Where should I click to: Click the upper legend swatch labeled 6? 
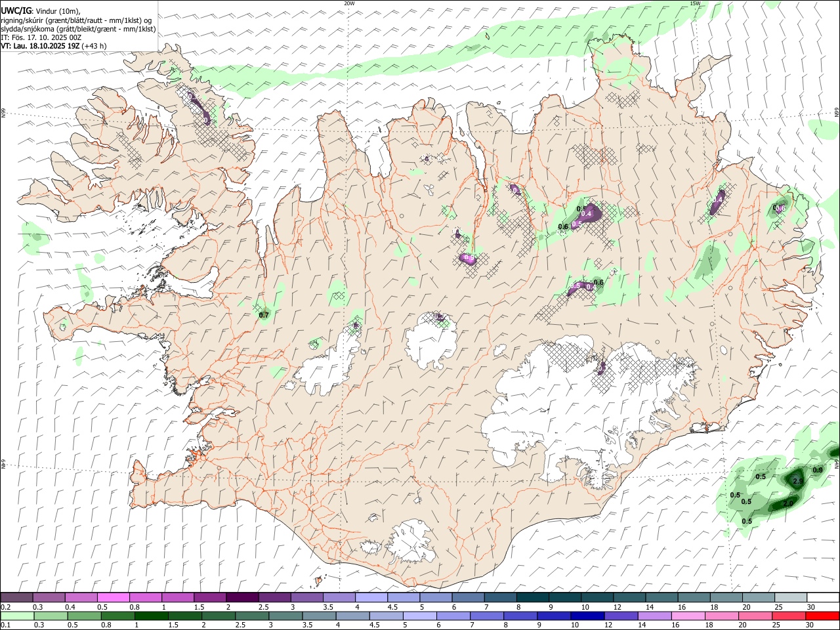point(468,598)
